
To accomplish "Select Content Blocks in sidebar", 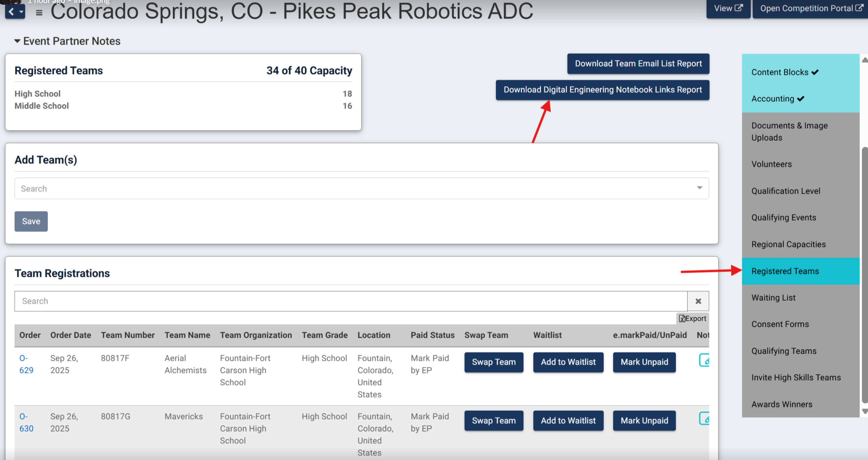I will (801, 72).
